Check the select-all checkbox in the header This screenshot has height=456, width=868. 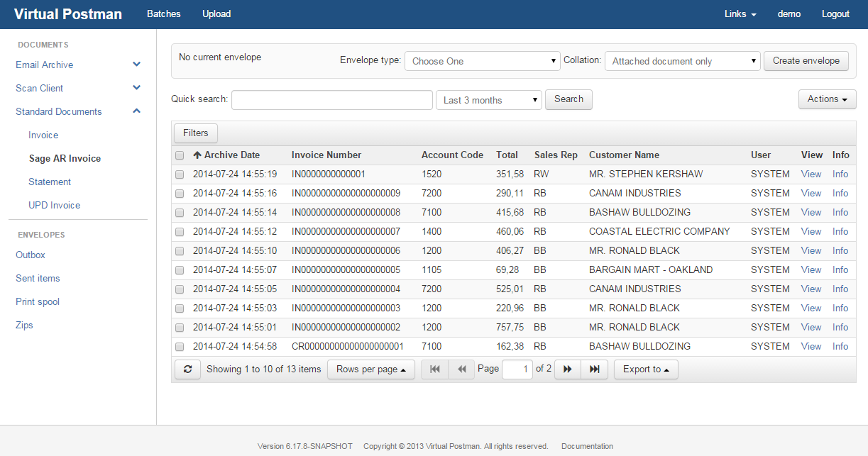pyautogui.click(x=180, y=155)
